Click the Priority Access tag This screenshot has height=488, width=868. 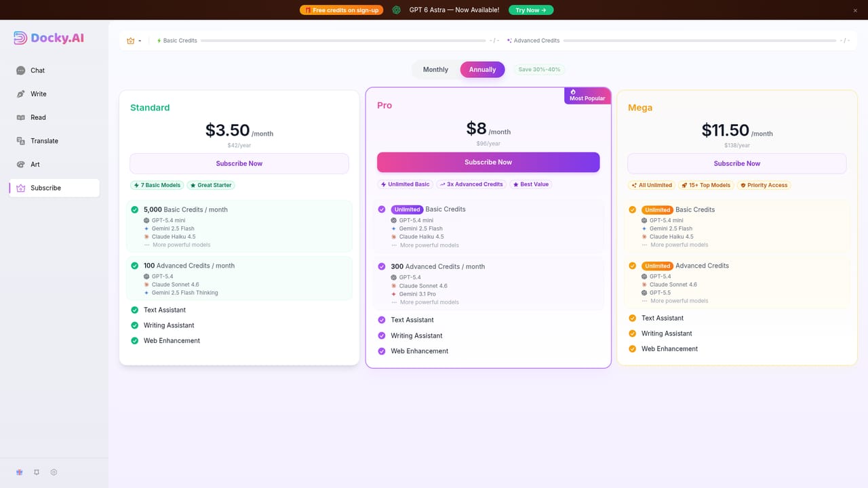coord(764,185)
